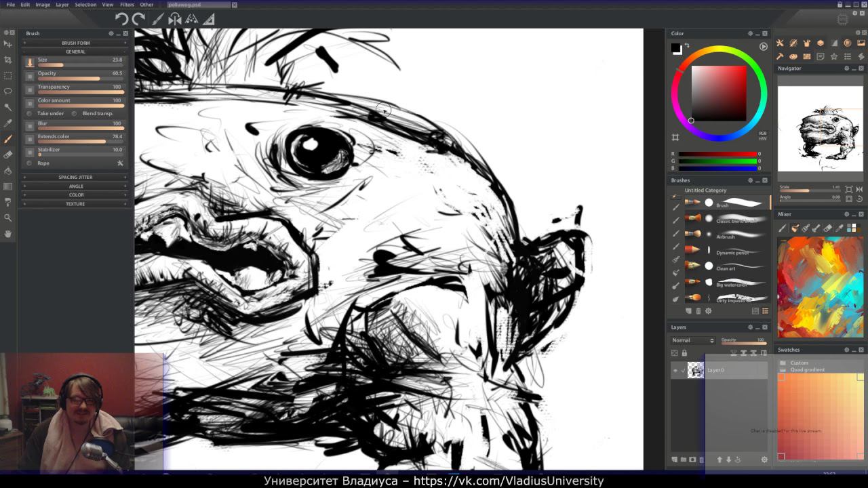Image resolution: width=868 pixels, height=488 pixels.
Task: Toggle pen pressure for Size
Action: (x=30, y=62)
